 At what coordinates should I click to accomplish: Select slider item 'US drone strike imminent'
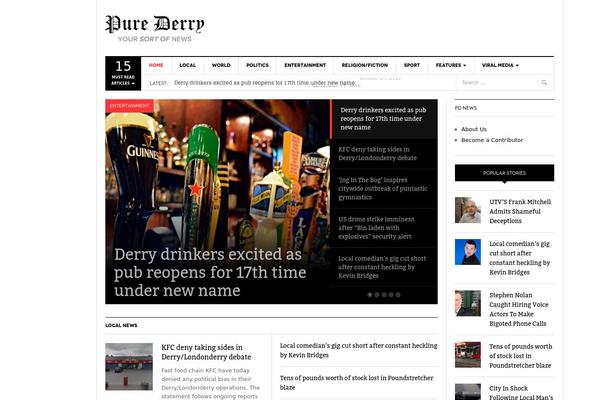(x=384, y=228)
